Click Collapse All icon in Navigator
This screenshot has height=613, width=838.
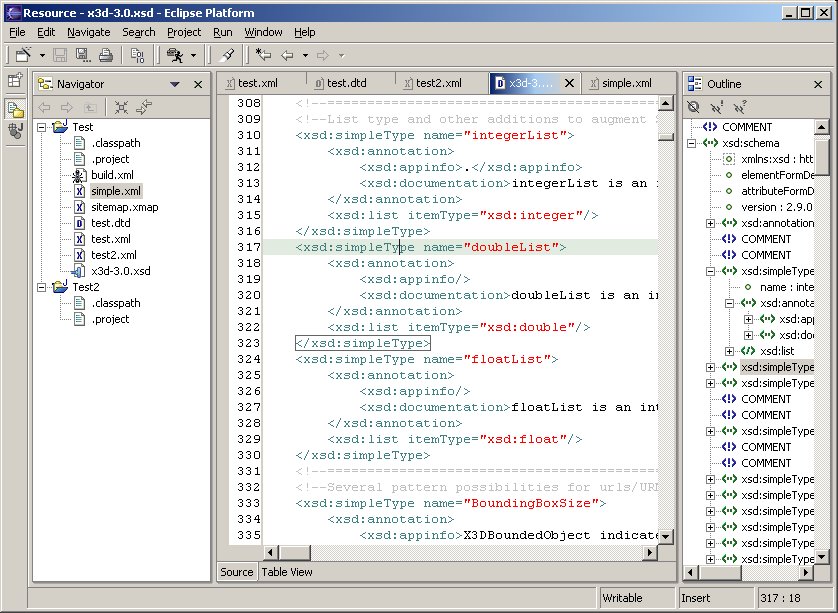click(121, 107)
